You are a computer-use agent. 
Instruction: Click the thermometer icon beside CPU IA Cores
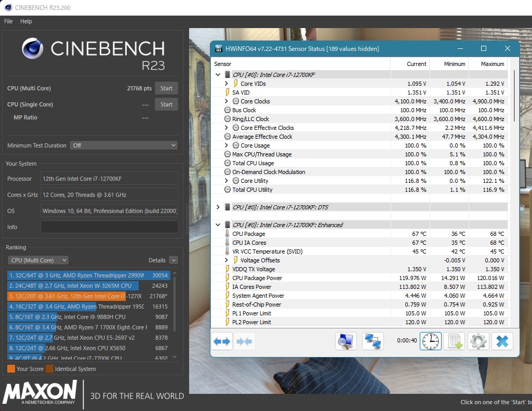coord(228,242)
